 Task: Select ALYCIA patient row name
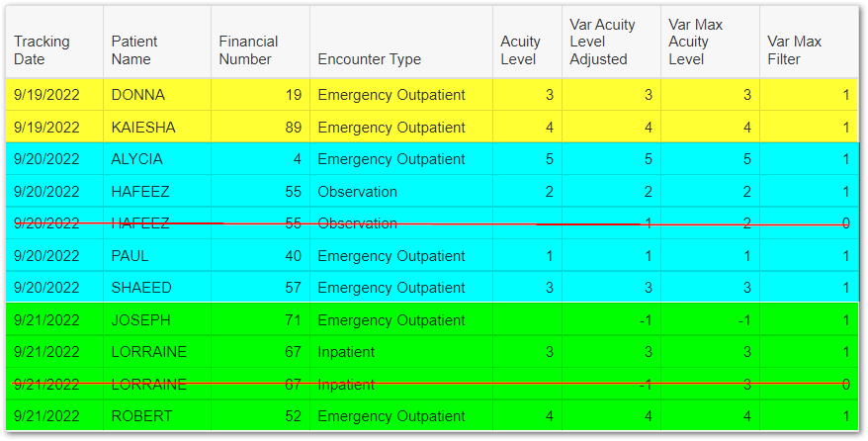[x=156, y=159]
